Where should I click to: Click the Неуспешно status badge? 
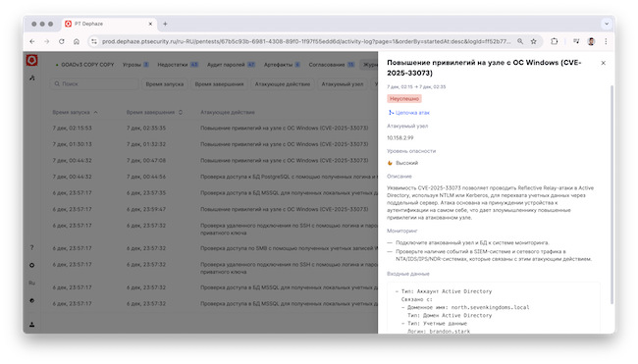pos(404,99)
